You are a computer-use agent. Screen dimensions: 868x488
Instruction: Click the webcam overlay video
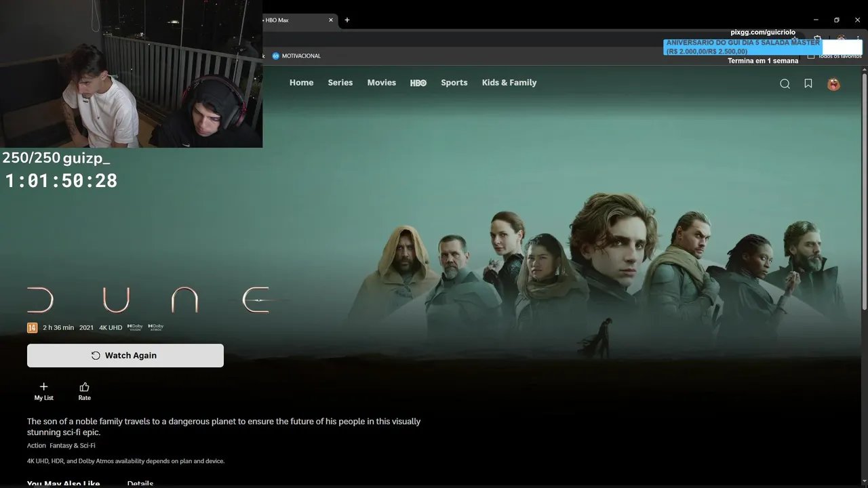131,74
